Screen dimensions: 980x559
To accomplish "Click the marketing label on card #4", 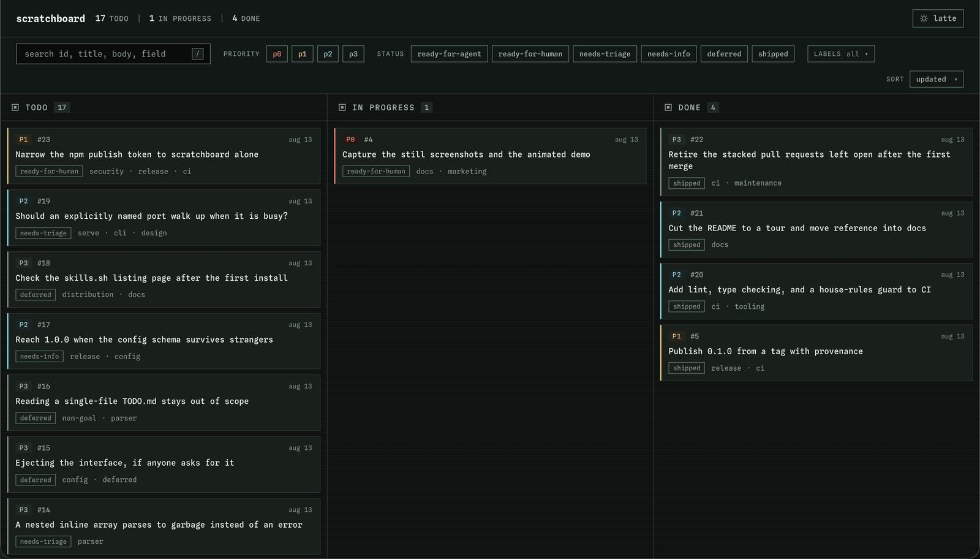I will click(x=467, y=172).
